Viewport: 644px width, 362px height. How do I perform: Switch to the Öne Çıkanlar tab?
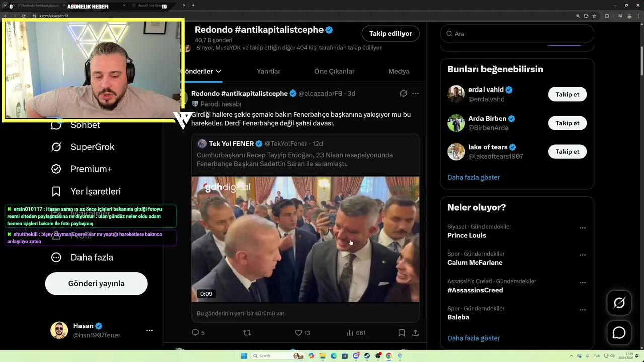pyautogui.click(x=334, y=71)
